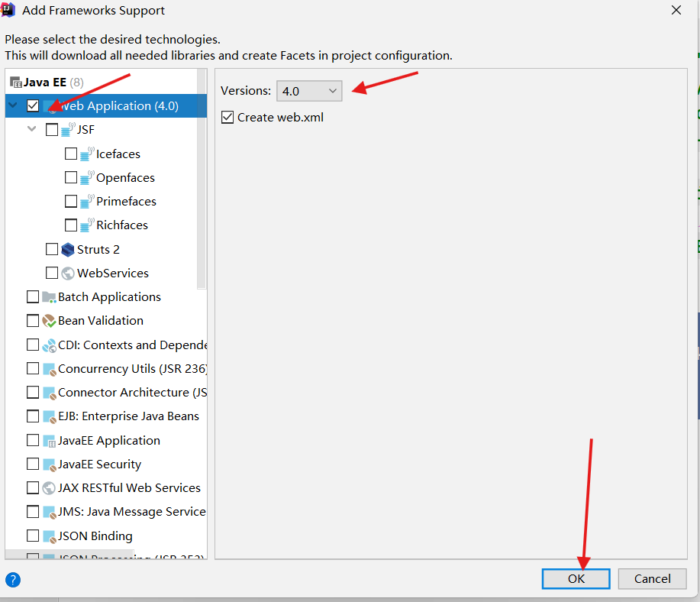700x602 pixels.
Task: Click the WebServices globe icon
Action: pyautogui.click(x=68, y=273)
